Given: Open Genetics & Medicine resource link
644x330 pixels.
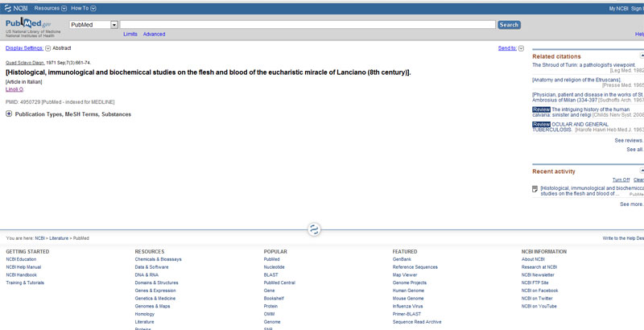Looking at the screenshot, I should 155,299.
